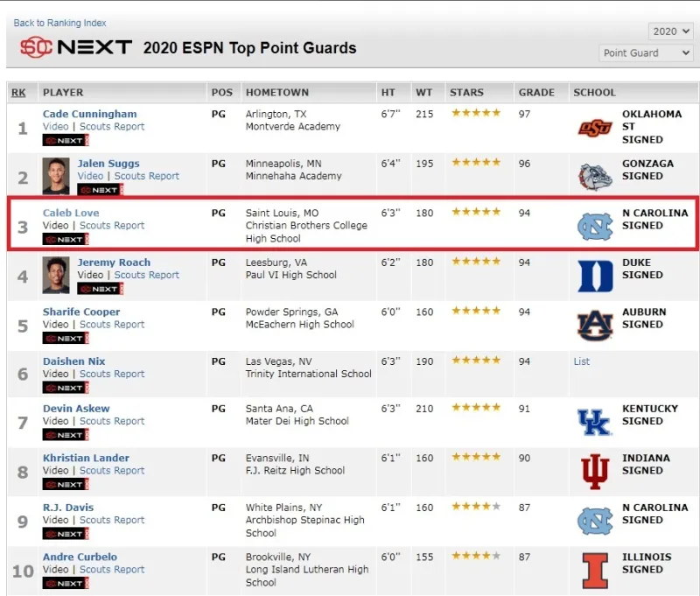
Task: Go Back to Ranking Index
Action: 59,23
